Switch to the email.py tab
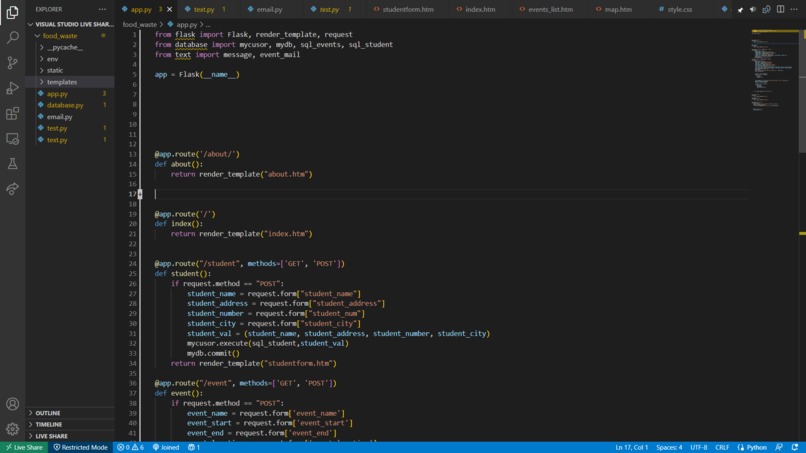The width and height of the screenshot is (806, 453). 269,9
